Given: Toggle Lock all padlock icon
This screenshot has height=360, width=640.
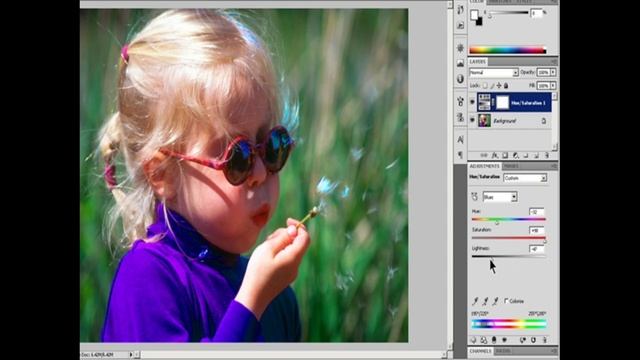Looking at the screenshot, I should [506, 86].
